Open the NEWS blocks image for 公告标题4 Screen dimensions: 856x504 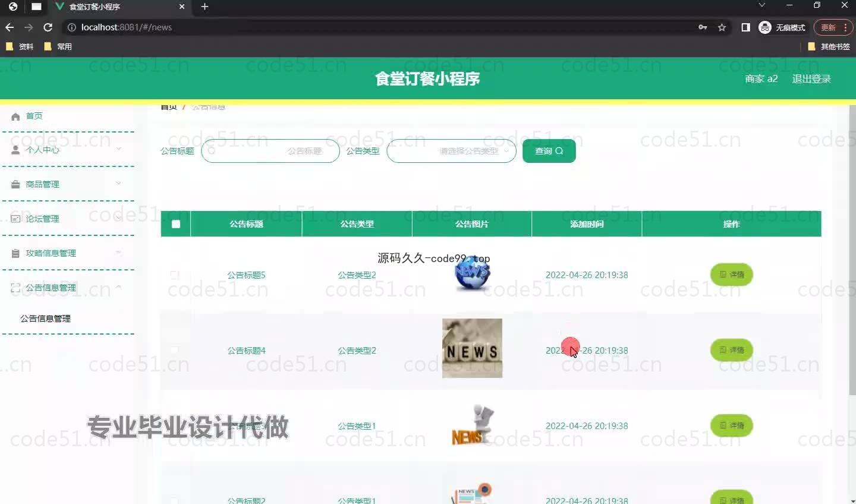(x=472, y=348)
